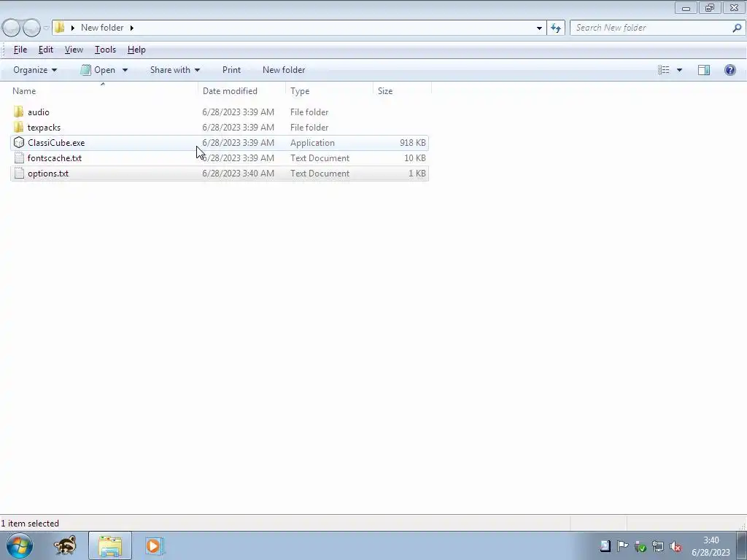The width and height of the screenshot is (747, 560).
Task: Click the Action Center flag tray icon
Action: point(622,546)
